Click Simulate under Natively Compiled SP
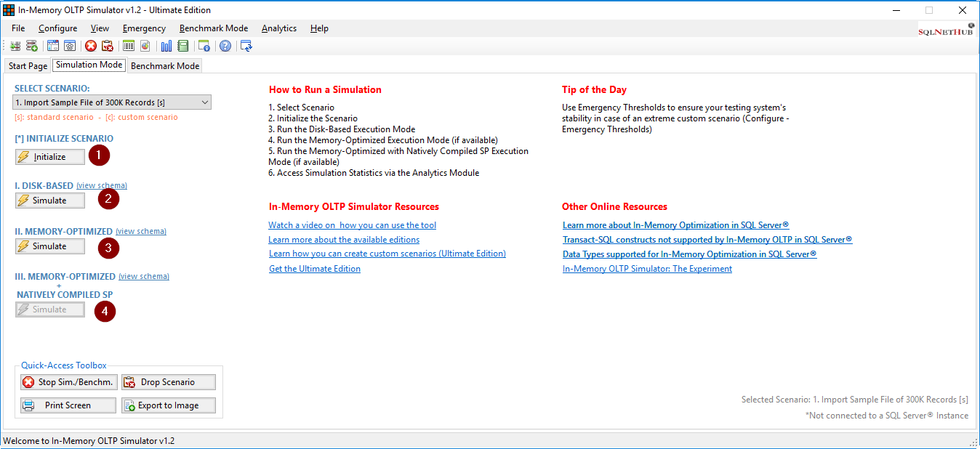Image resolution: width=980 pixels, height=449 pixels. click(50, 310)
